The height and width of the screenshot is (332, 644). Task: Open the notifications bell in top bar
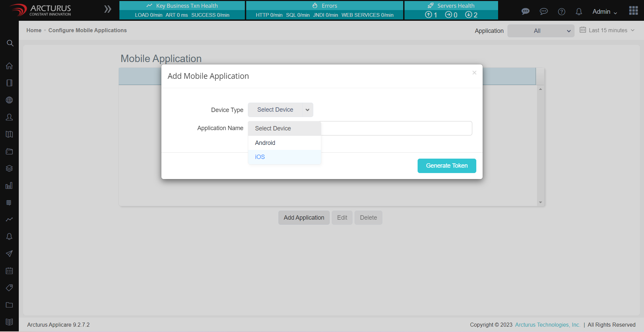click(x=579, y=12)
